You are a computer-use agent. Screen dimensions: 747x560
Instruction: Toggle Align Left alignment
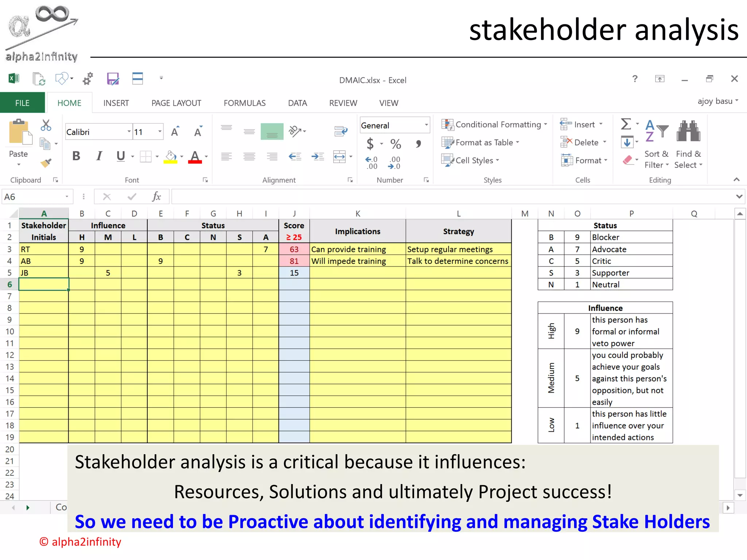[227, 157]
